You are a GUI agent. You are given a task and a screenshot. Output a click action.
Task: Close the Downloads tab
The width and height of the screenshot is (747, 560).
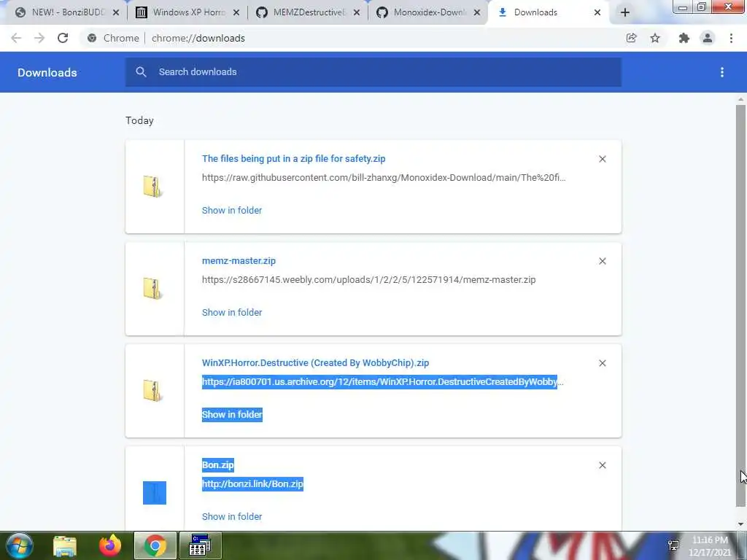(597, 12)
